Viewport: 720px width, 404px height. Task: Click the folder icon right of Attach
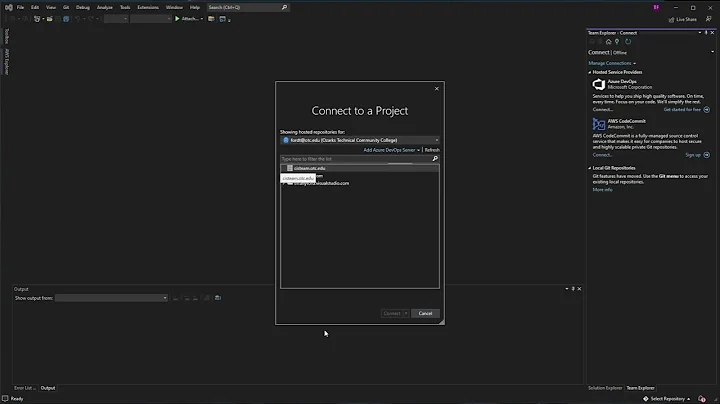[x=211, y=19]
